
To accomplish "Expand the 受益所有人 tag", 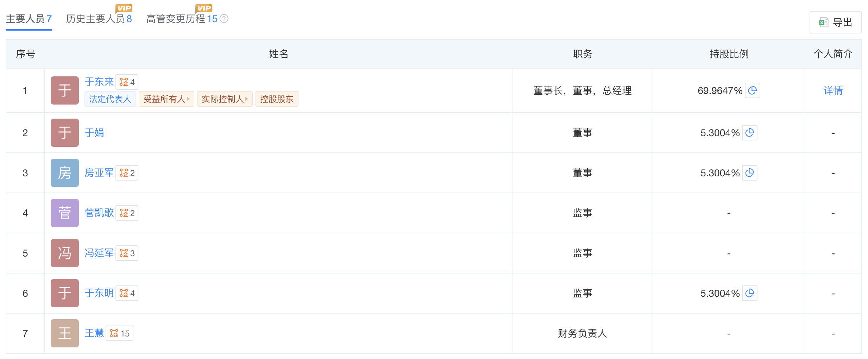I will (166, 99).
